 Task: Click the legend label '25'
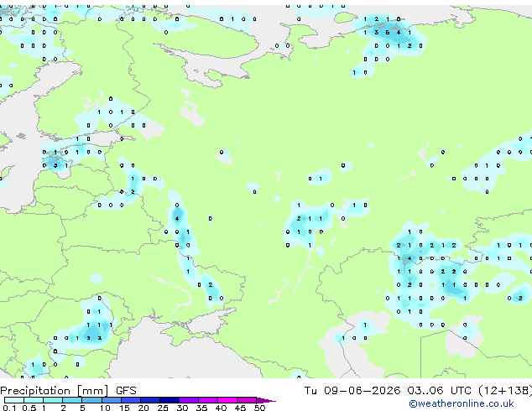(x=163, y=408)
